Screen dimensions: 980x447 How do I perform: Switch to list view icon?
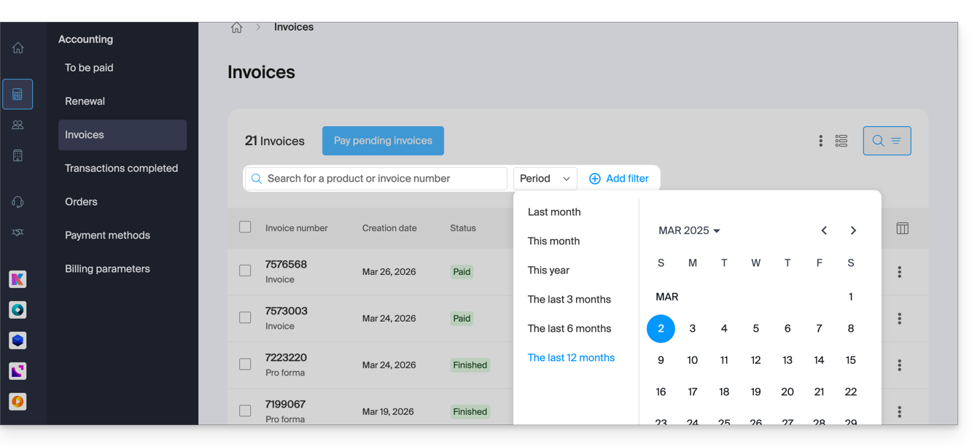pos(841,141)
